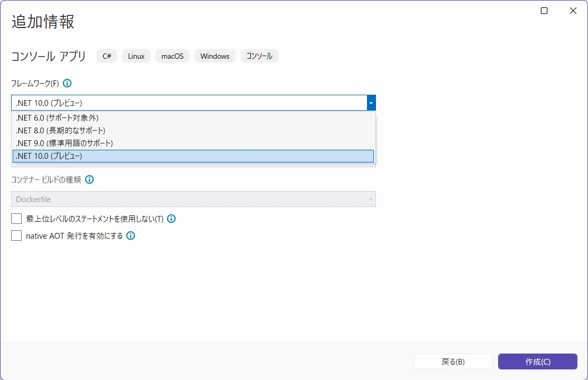Click the Linux platform tag
This screenshot has height=380, width=588.
coord(136,56)
